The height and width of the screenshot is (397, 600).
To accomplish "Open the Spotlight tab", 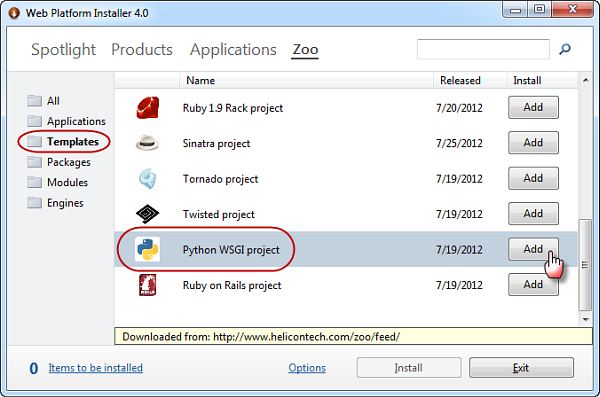I will tap(63, 50).
